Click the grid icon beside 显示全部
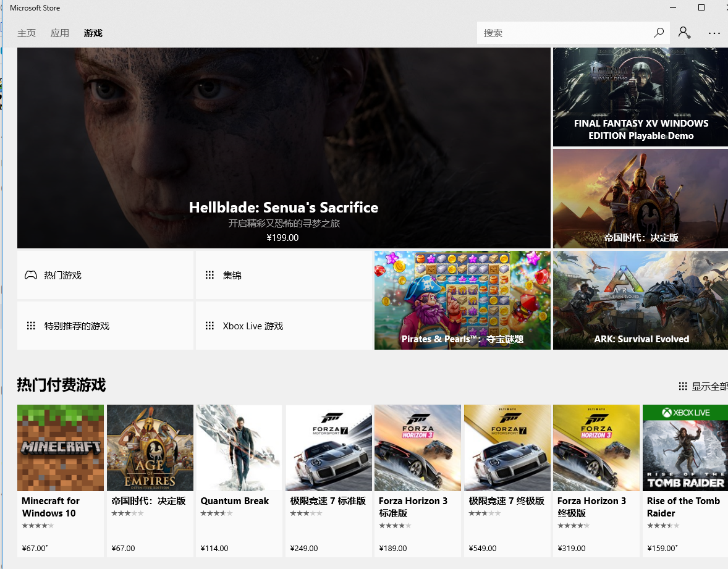 (x=682, y=386)
